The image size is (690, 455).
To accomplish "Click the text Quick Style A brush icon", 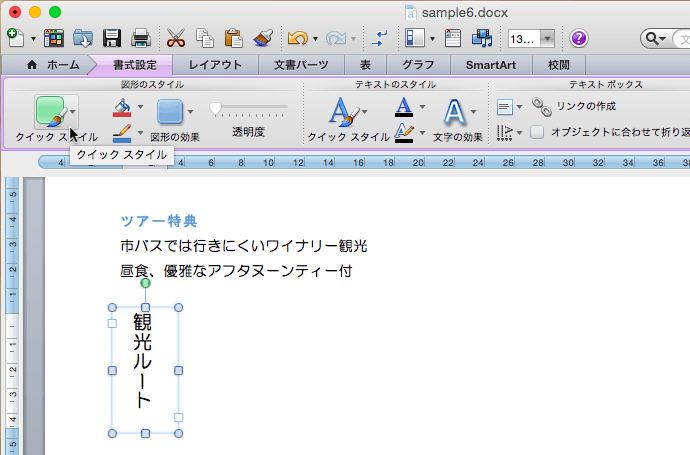I will point(343,111).
